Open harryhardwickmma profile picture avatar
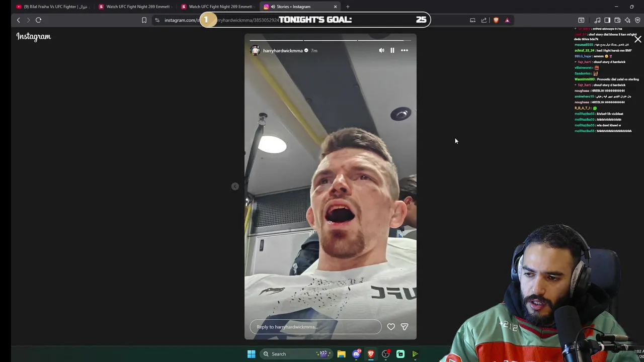 pyautogui.click(x=255, y=50)
